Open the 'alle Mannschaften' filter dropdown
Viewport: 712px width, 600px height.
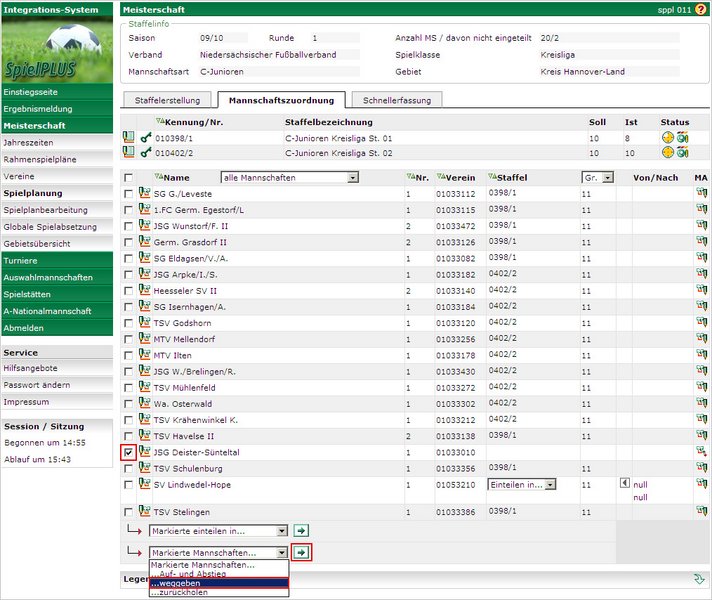coord(289,177)
